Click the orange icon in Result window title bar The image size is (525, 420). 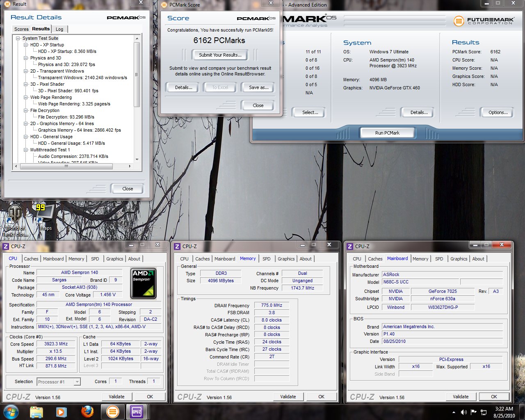click(x=7, y=4)
